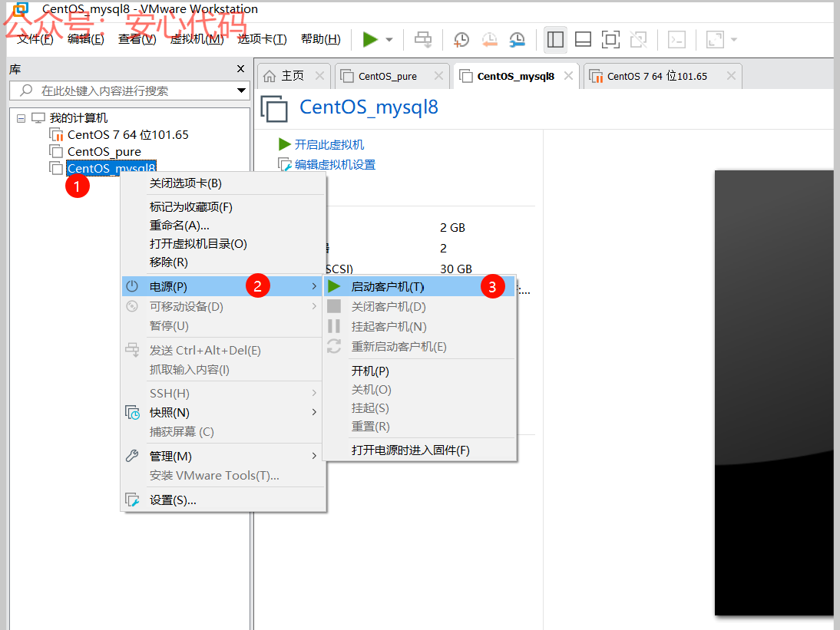Click the stretch guest toolbar icon
Image resolution: width=840 pixels, height=630 pixels.
pos(715,39)
